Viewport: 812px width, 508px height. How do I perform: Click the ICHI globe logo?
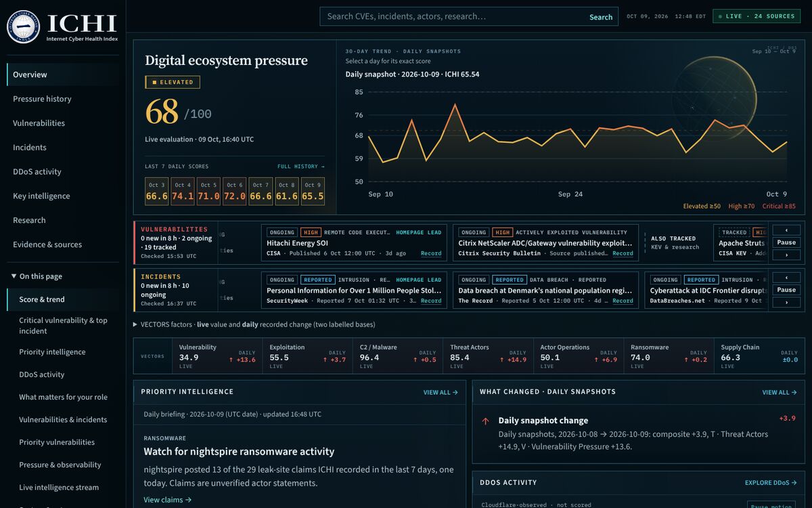[23, 26]
